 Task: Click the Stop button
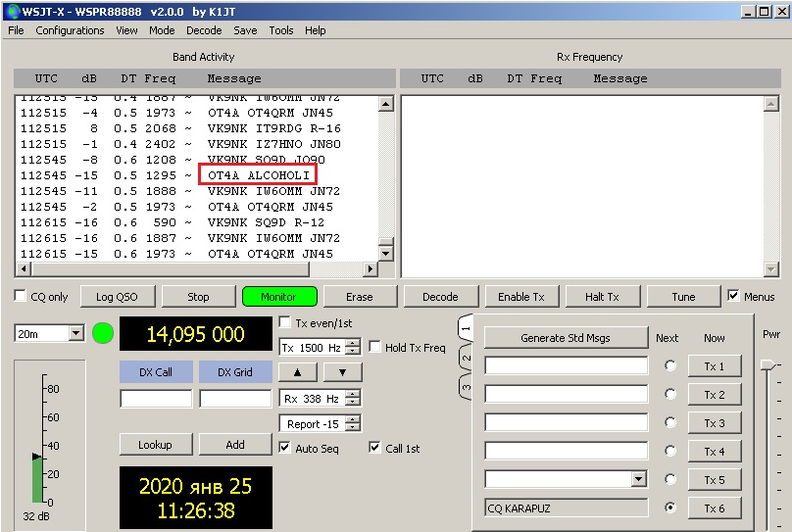tap(198, 297)
